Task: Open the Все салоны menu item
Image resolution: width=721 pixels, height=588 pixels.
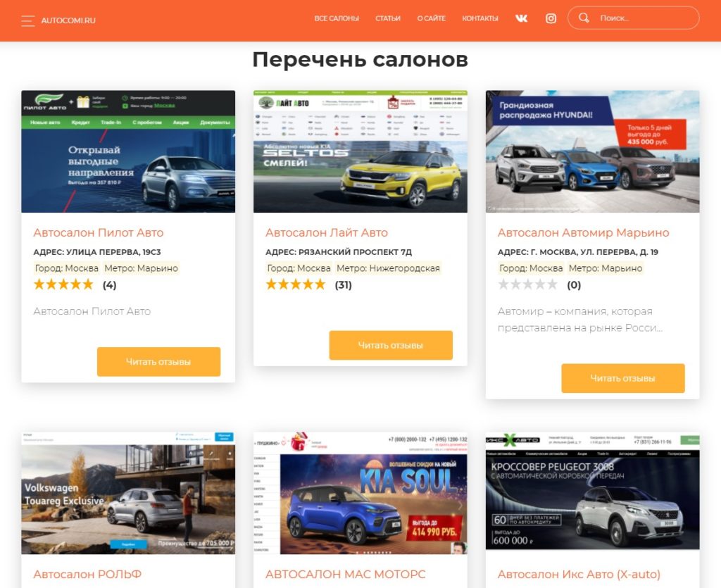Action: pos(337,18)
